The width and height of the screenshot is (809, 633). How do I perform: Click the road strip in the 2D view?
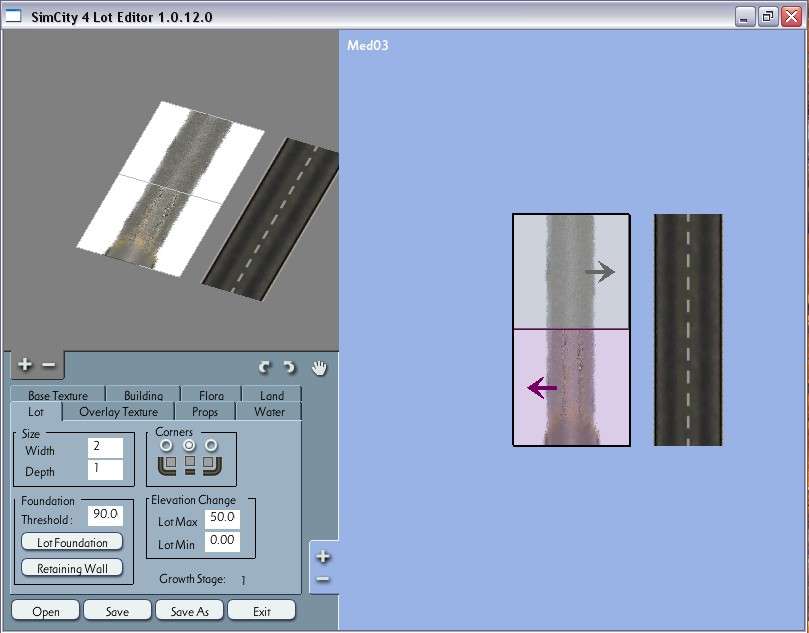point(688,330)
